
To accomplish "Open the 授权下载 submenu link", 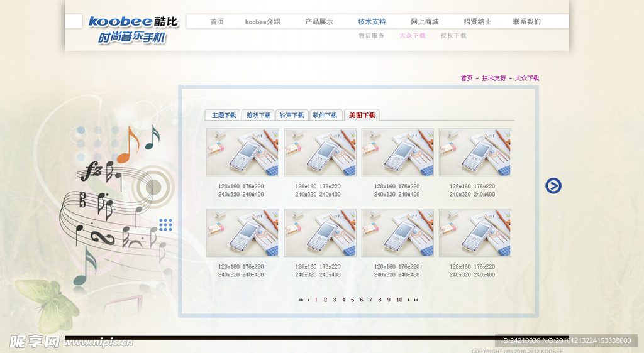I will (x=453, y=36).
